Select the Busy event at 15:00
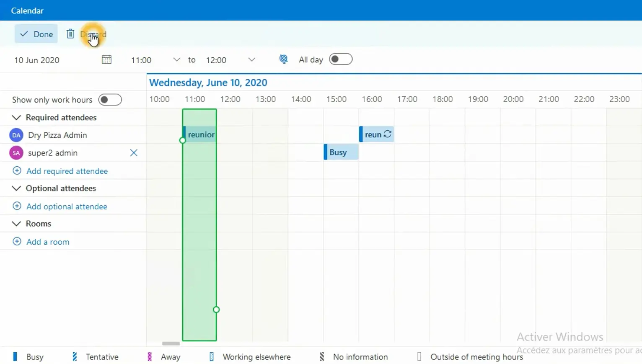 [340, 152]
